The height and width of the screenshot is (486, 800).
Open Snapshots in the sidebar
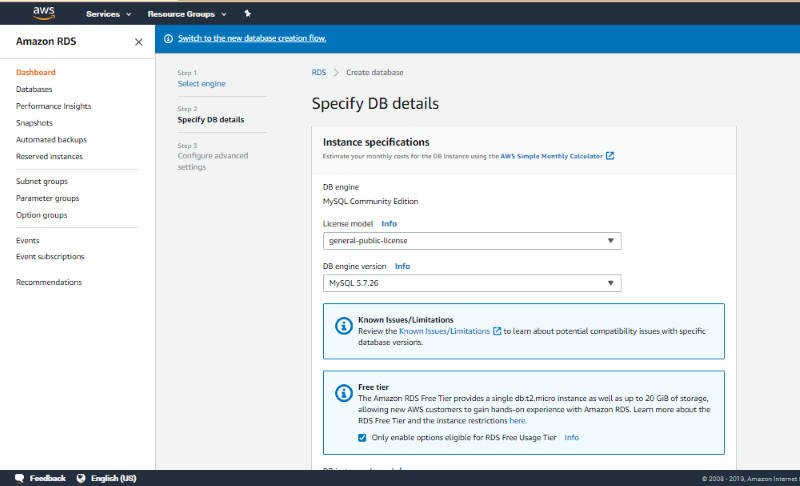[x=34, y=122]
